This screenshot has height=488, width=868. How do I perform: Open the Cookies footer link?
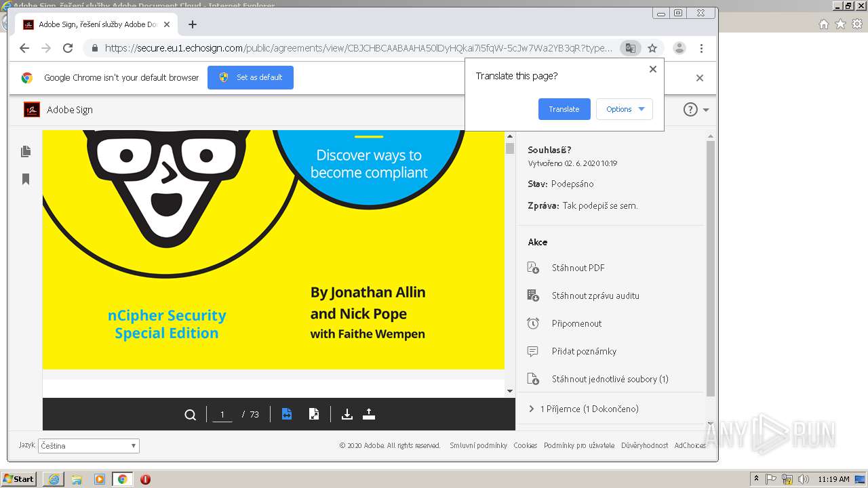(525, 445)
